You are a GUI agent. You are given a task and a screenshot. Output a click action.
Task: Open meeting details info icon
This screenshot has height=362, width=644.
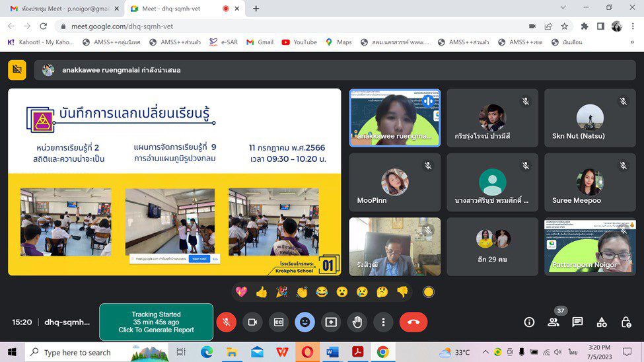(x=529, y=322)
